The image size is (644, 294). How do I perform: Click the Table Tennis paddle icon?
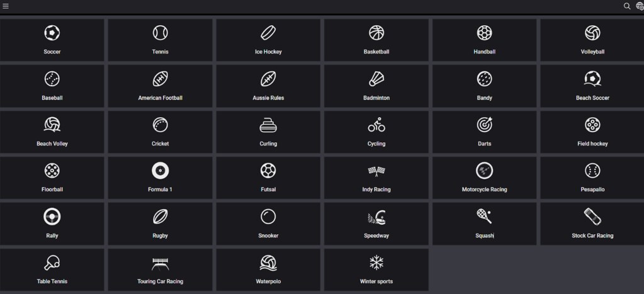coord(52,263)
